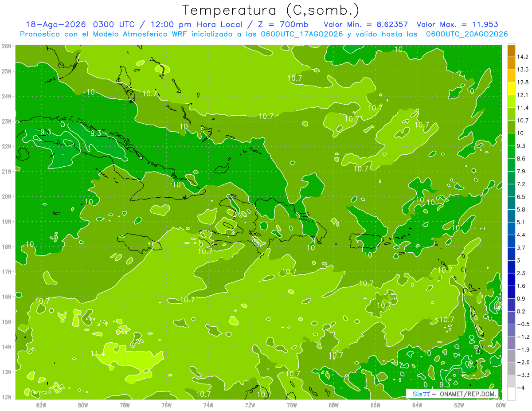532x411 pixels.
Task: Click the 26N latitude label
Action: click(6, 46)
